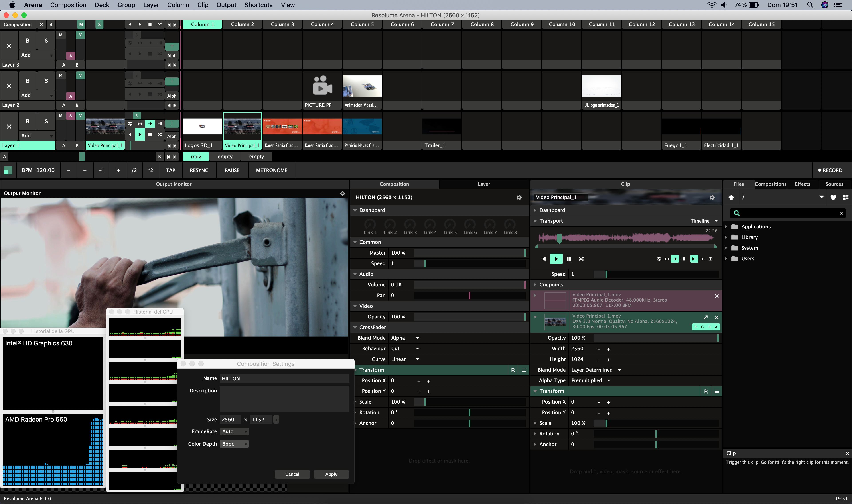Open the composition Blend Mode Alpha dropdown
The height and width of the screenshot is (504, 852).
click(405, 337)
